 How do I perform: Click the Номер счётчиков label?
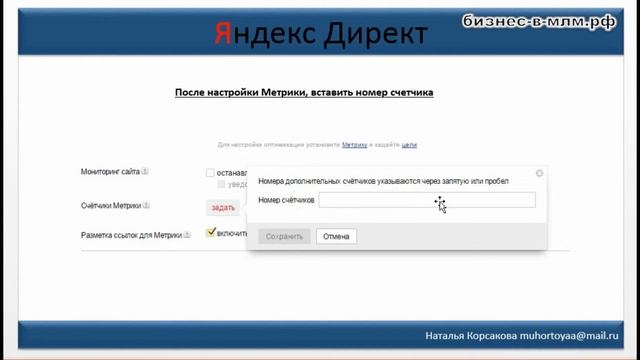click(x=286, y=200)
